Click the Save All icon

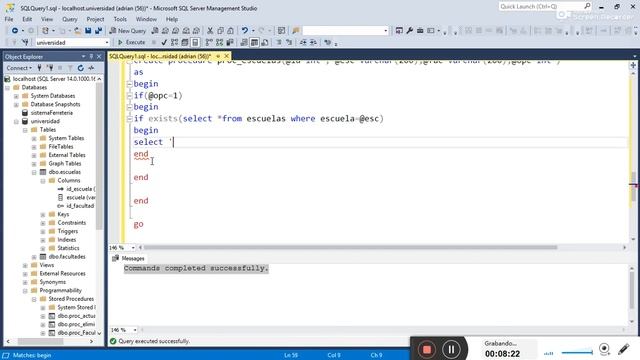point(98,31)
